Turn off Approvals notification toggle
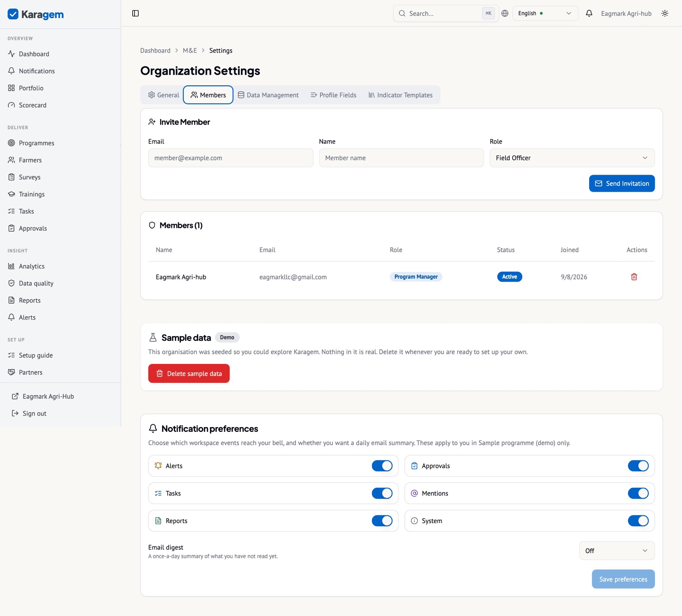This screenshot has width=682, height=616. click(638, 466)
